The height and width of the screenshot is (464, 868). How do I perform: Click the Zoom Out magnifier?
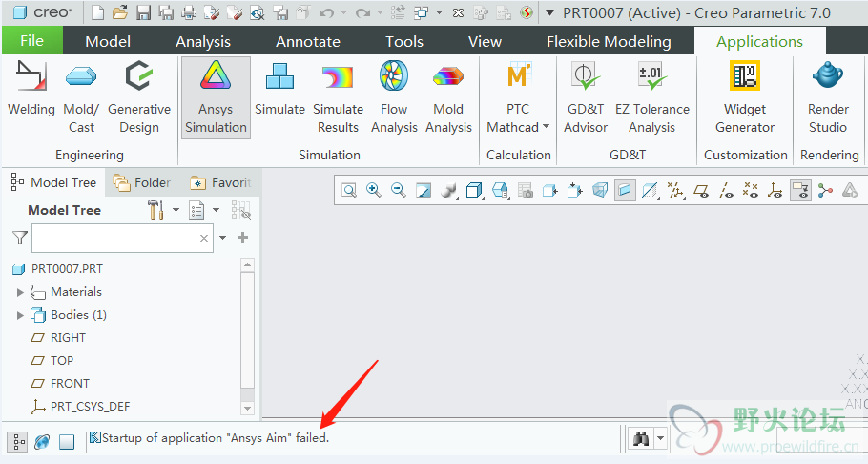point(399,191)
